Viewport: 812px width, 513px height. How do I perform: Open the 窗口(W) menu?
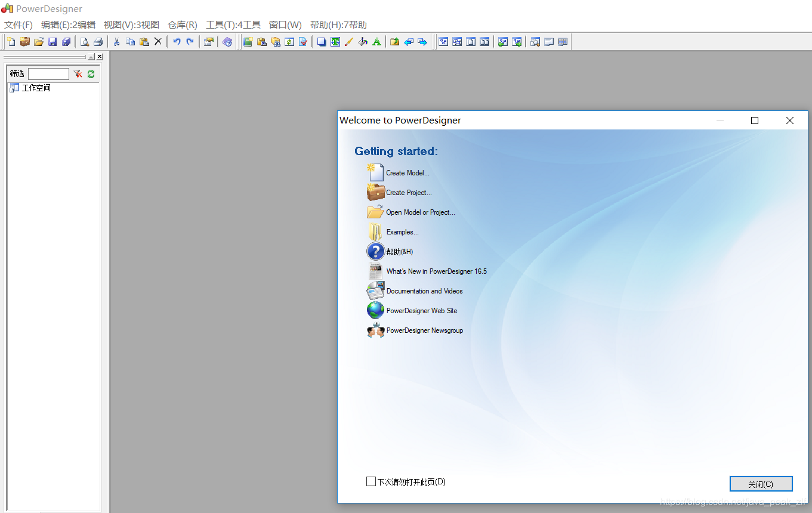[x=286, y=25]
